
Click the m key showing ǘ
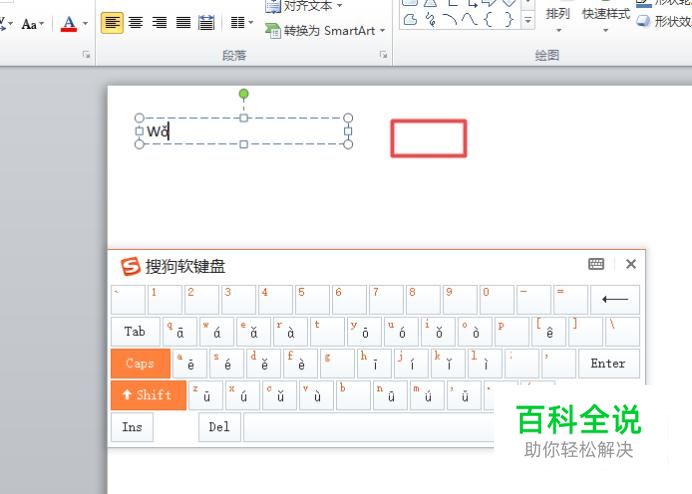click(x=427, y=395)
